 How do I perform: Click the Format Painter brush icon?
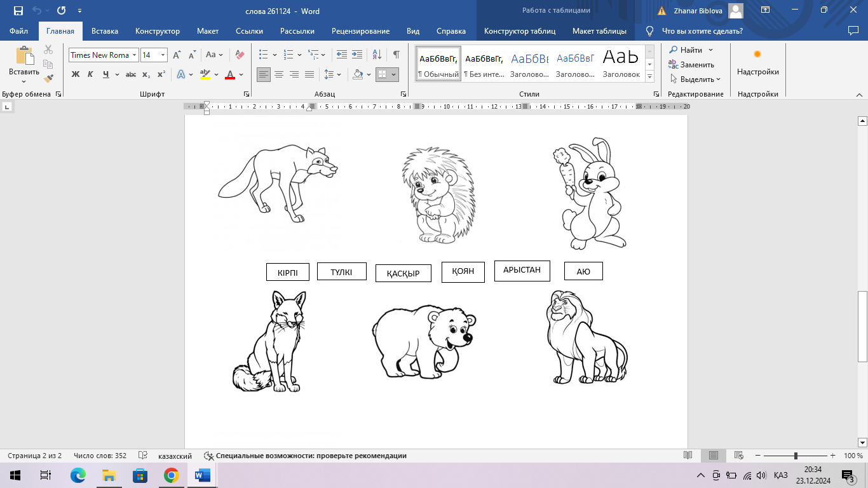coord(48,78)
